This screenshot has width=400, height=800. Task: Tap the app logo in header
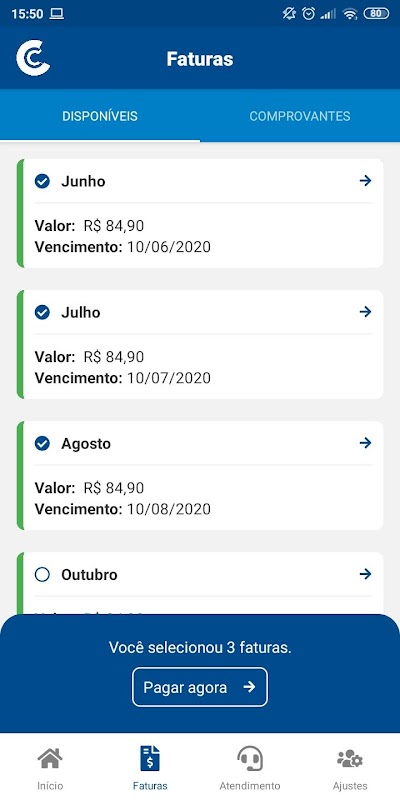tap(33, 58)
